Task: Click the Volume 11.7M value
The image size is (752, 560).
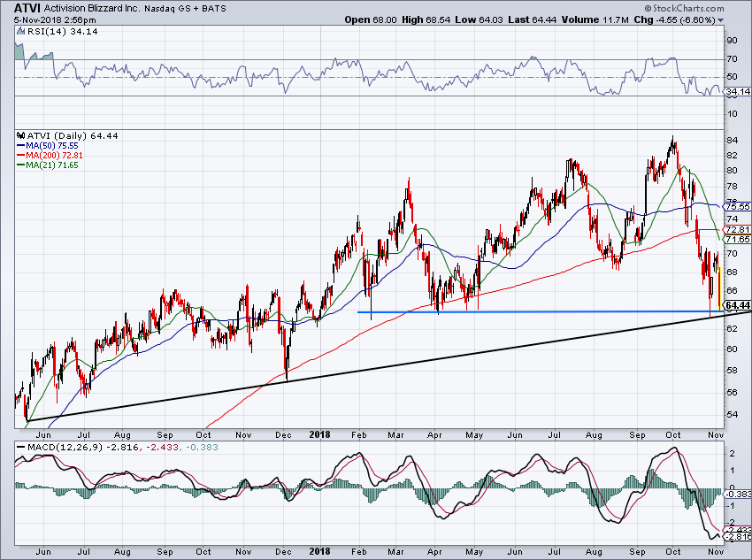Action: [x=595, y=19]
